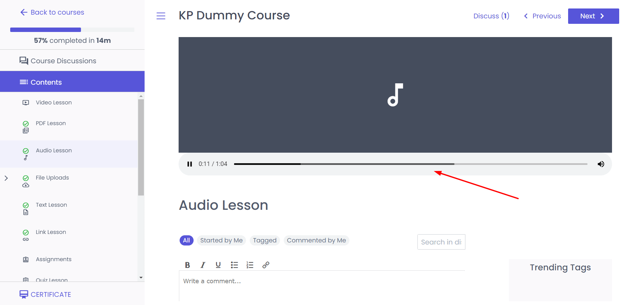Insert a numbered list
Image resolution: width=644 pixels, height=305 pixels.
250,265
